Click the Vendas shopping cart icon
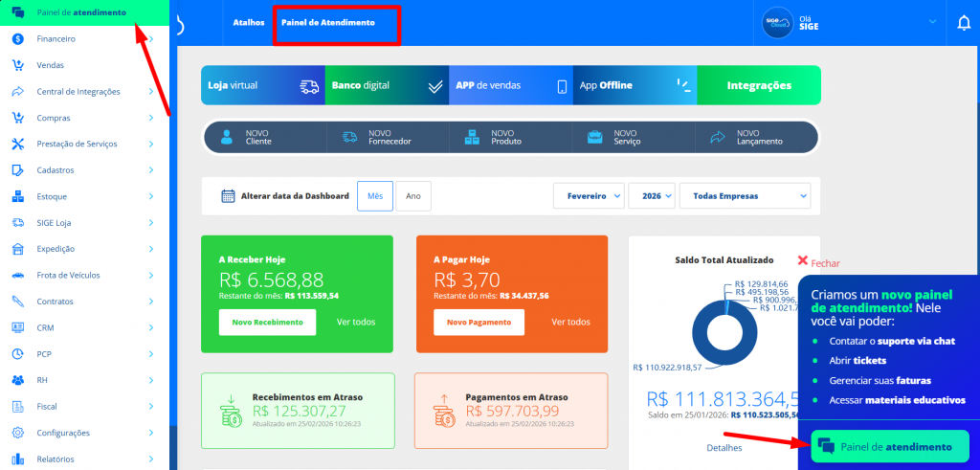Image resolution: width=980 pixels, height=470 pixels. click(x=17, y=65)
